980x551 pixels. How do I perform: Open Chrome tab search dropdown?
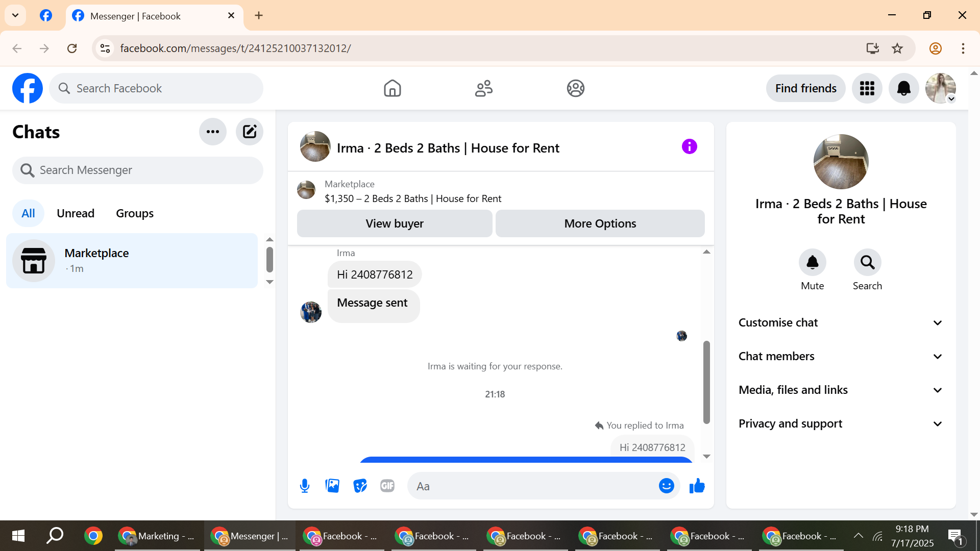click(x=15, y=15)
